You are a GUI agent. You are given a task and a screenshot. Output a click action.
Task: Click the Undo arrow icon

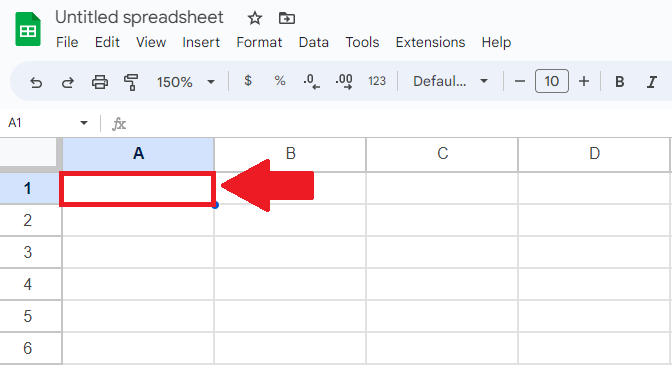36,82
